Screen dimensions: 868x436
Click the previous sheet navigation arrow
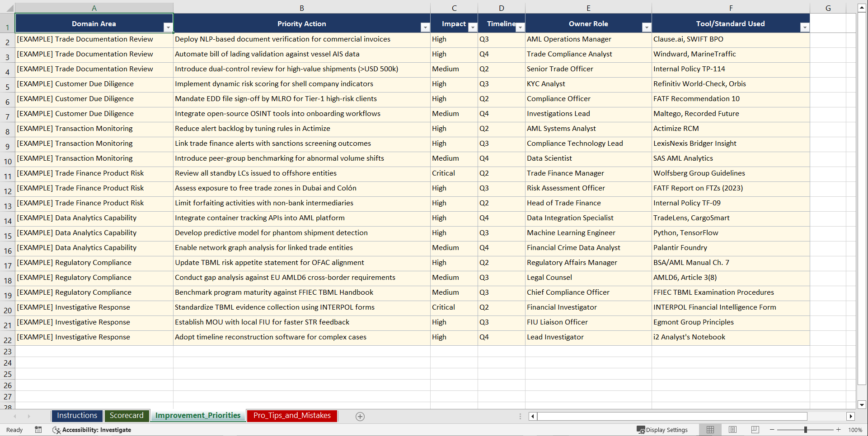pos(15,416)
